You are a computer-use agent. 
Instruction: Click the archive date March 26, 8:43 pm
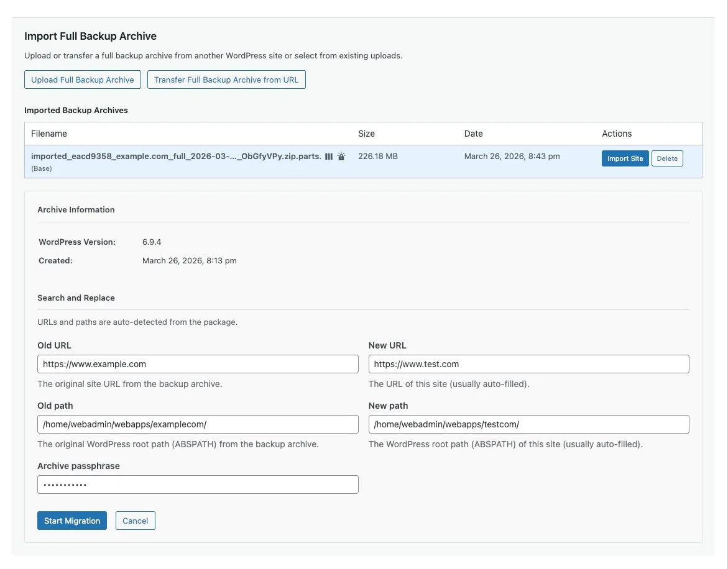pyautogui.click(x=512, y=157)
